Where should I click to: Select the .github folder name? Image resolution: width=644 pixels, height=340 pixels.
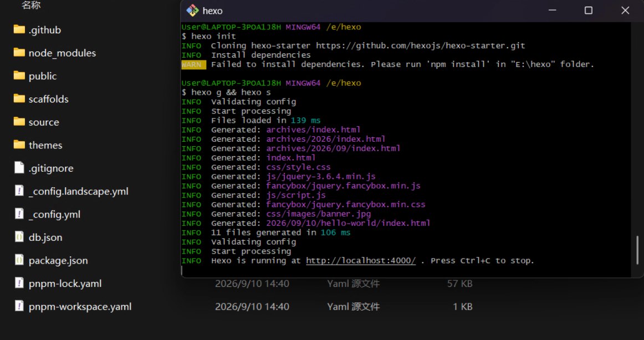(45, 30)
